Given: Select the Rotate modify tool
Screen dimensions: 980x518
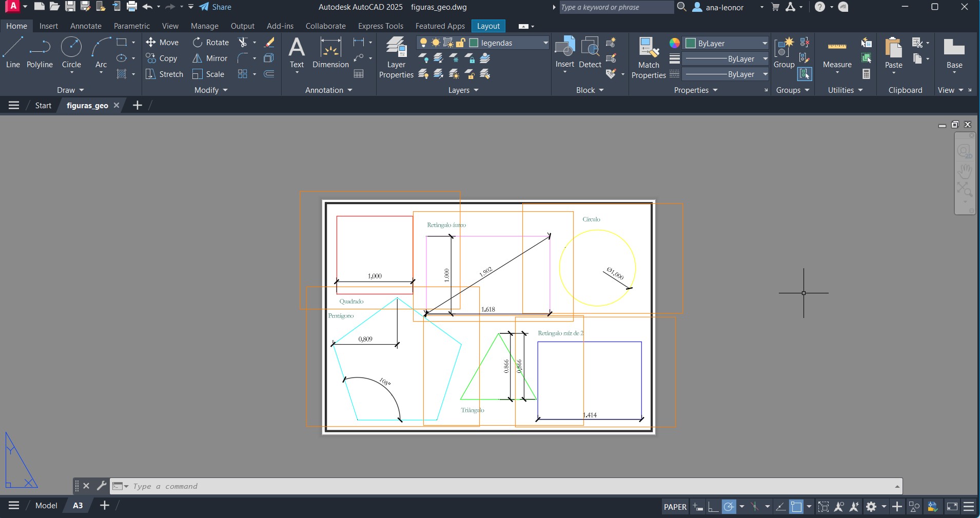Looking at the screenshot, I should [x=211, y=43].
